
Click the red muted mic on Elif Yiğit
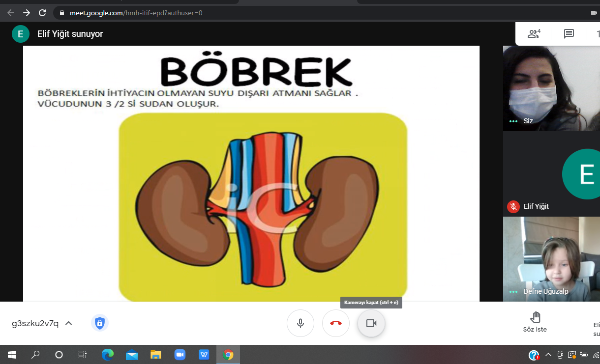513,207
